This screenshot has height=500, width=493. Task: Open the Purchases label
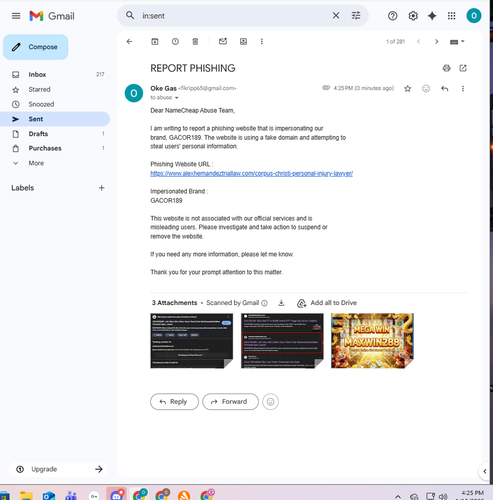55,148
